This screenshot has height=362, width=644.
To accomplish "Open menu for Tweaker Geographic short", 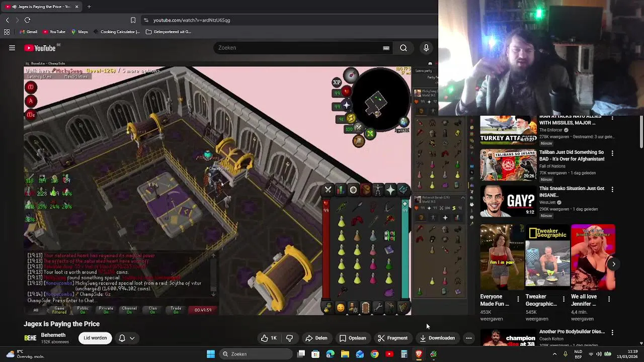I will pos(563,299).
